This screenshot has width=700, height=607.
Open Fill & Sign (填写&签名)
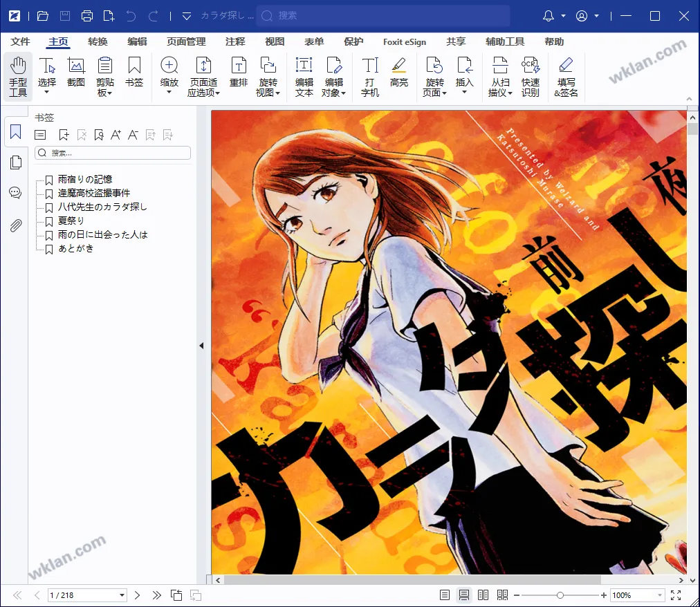coord(566,77)
